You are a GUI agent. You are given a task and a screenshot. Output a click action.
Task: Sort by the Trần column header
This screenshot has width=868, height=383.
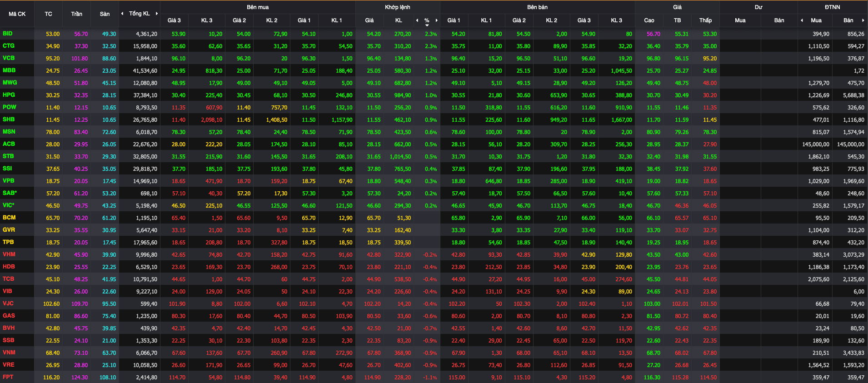coord(76,14)
